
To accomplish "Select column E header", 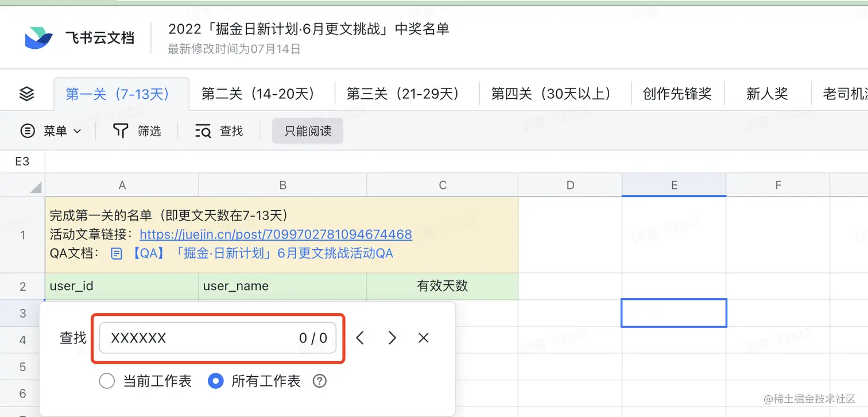I will coord(674,185).
